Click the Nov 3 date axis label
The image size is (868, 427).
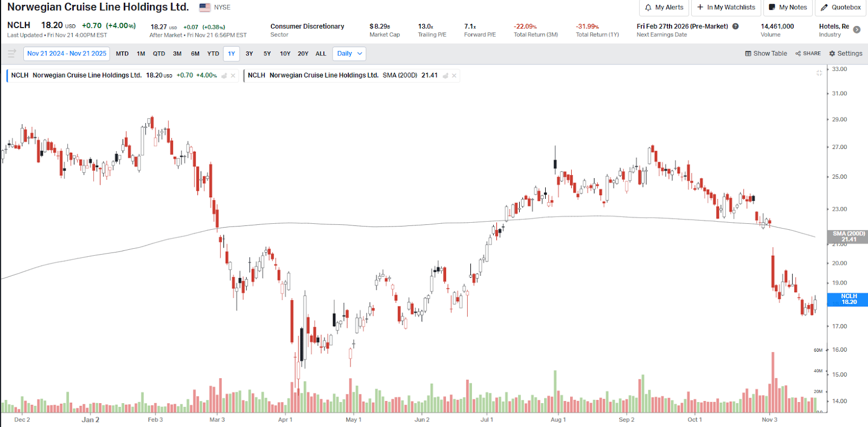[x=770, y=419]
